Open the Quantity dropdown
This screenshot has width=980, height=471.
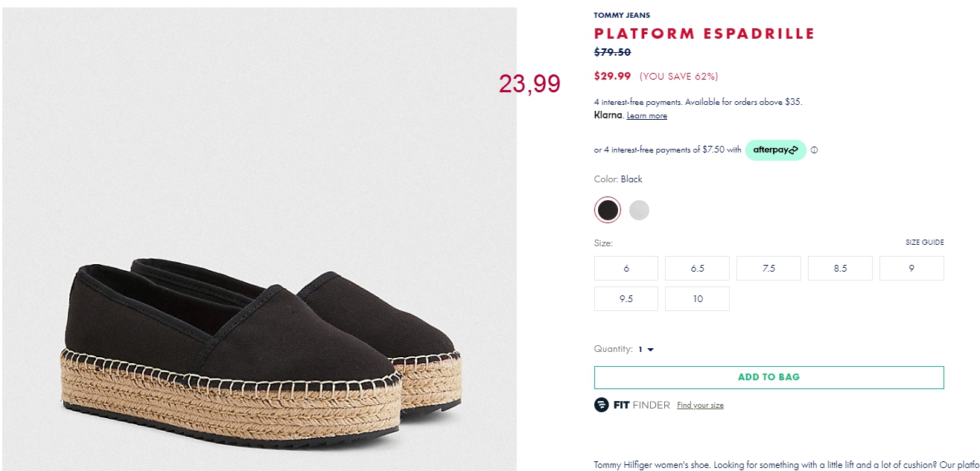tap(646, 349)
